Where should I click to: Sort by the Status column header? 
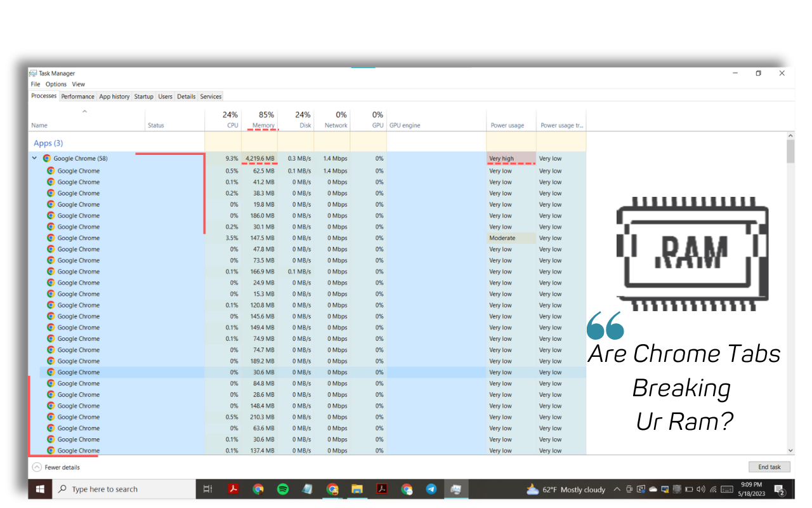coord(175,120)
